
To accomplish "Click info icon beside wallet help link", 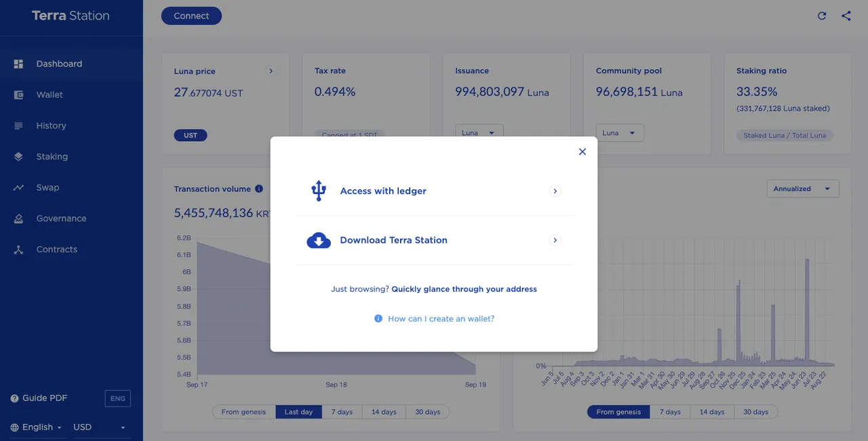I will click(x=378, y=319).
